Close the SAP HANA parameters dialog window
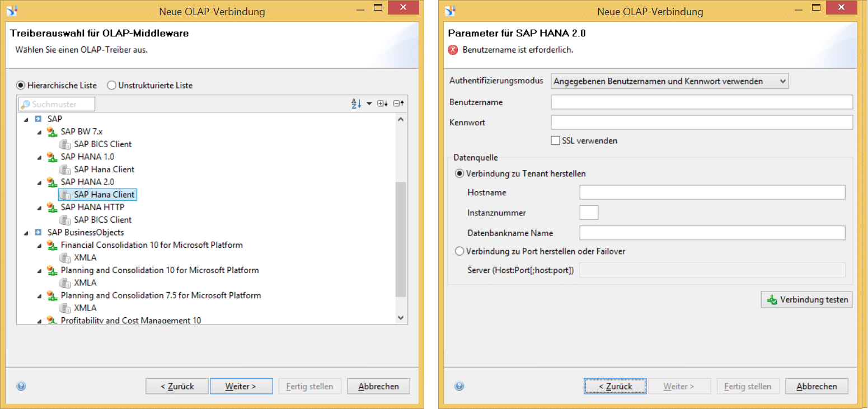 pos(842,7)
